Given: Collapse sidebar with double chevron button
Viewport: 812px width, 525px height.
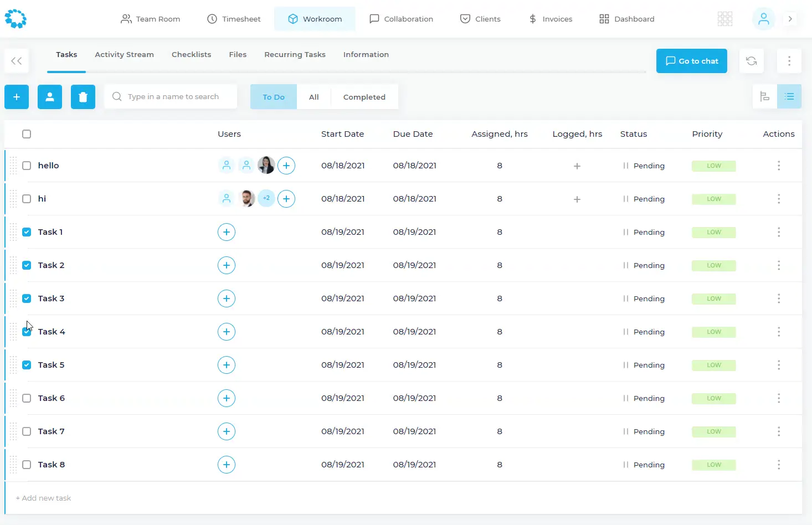Looking at the screenshot, I should click(x=17, y=61).
